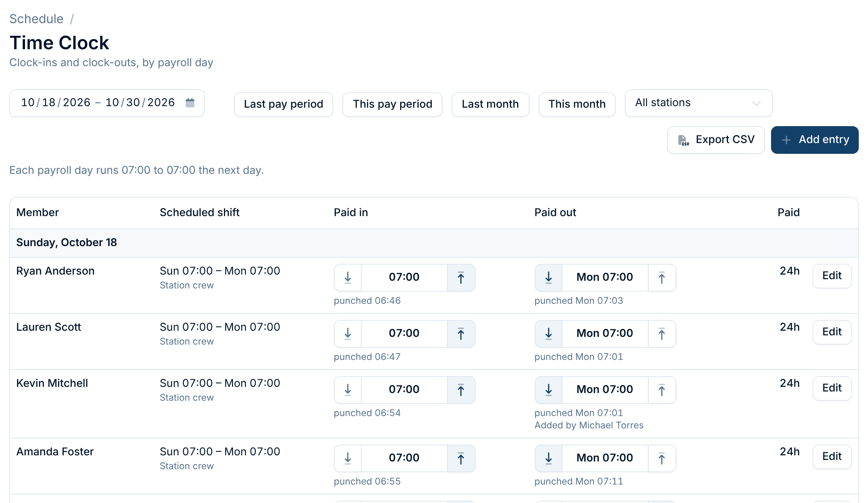This screenshot has width=868, height=503.
Task: Click the Scheduled shift column header
Action: click(x=200, y=213)
